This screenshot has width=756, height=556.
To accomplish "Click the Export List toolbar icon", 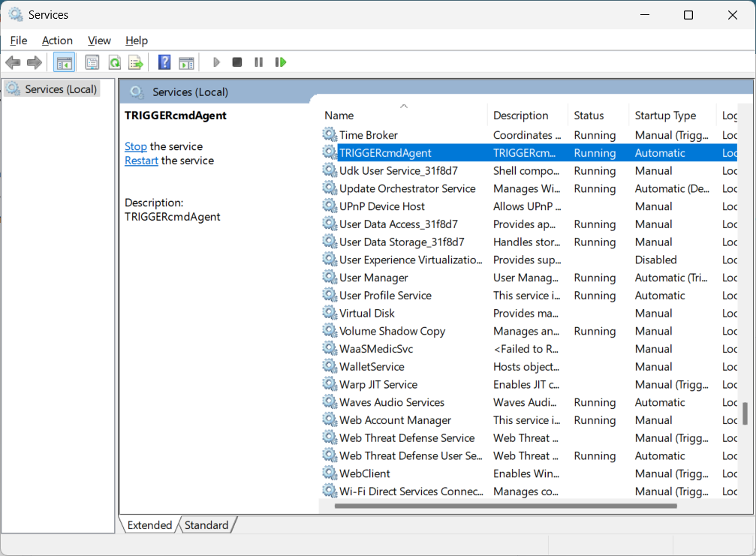I will (136, 62).
